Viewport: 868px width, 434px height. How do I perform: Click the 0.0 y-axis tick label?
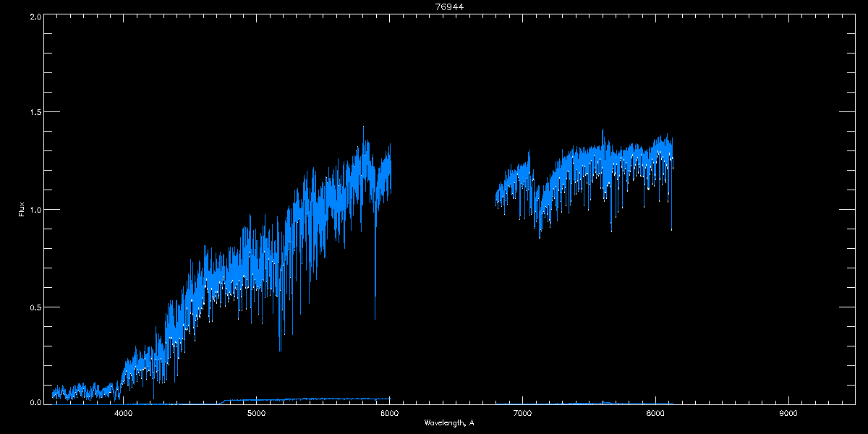[x=34, y=402]
